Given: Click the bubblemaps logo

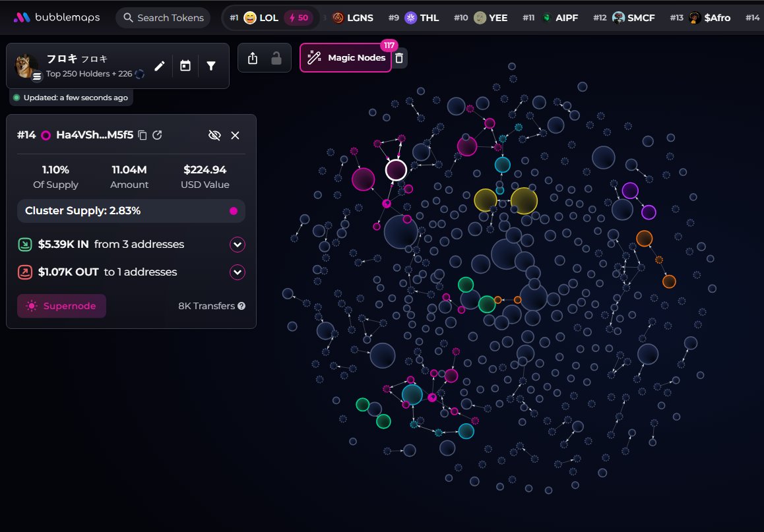Looking at the screenshot, I should 57,18.
